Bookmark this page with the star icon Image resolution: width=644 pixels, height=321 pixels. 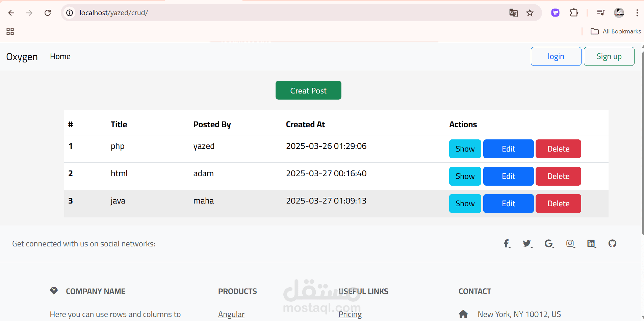[530, 13]
